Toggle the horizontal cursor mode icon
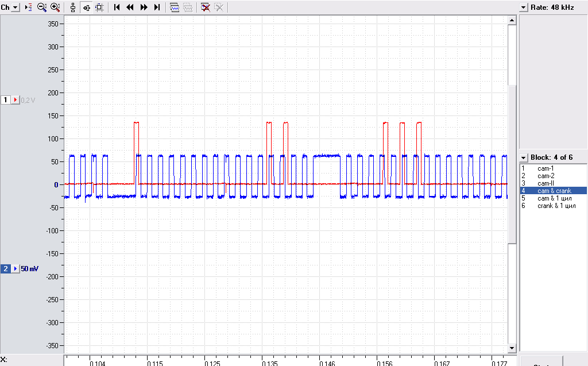The image size is (588, 366). coord(87,7)
